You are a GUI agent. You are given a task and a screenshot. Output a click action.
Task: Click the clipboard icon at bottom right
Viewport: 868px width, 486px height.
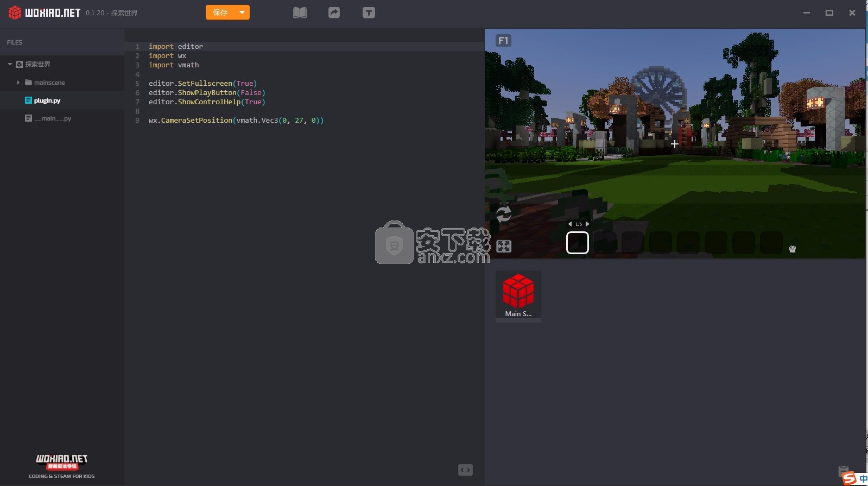tap(843, 470)
